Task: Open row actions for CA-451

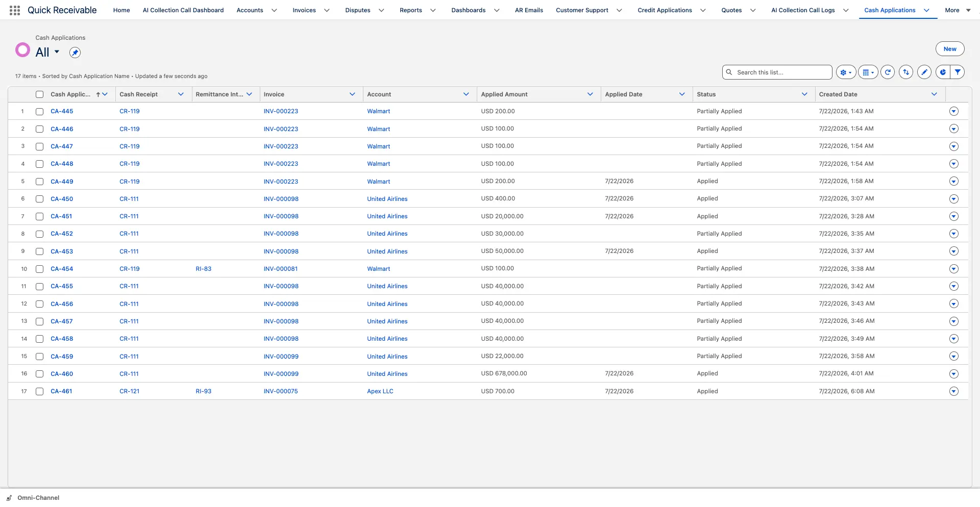Action: [x=953, y=216]
